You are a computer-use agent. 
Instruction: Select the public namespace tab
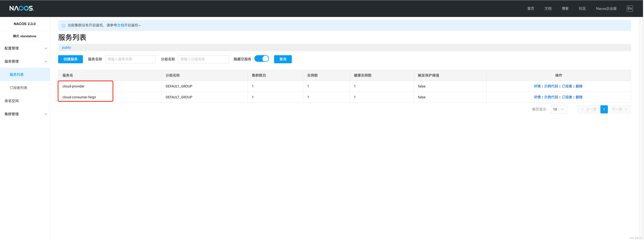click(x=66, y=48)
